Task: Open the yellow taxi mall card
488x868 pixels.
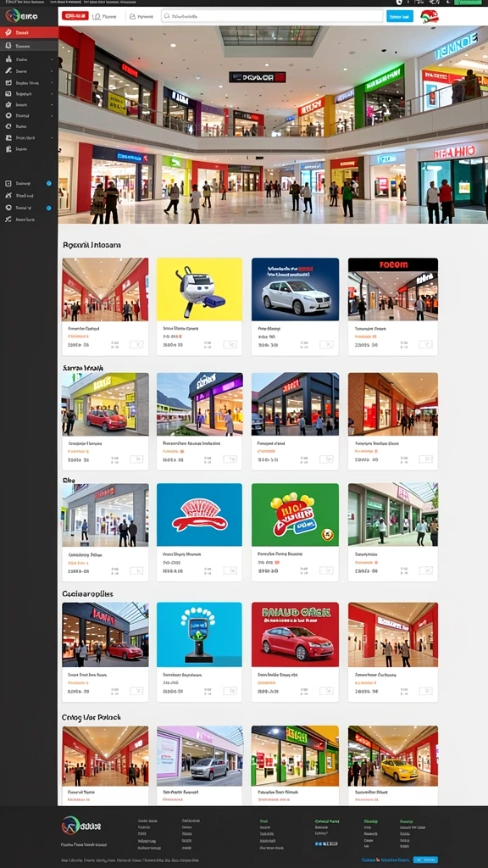Action: pos(393,765)
